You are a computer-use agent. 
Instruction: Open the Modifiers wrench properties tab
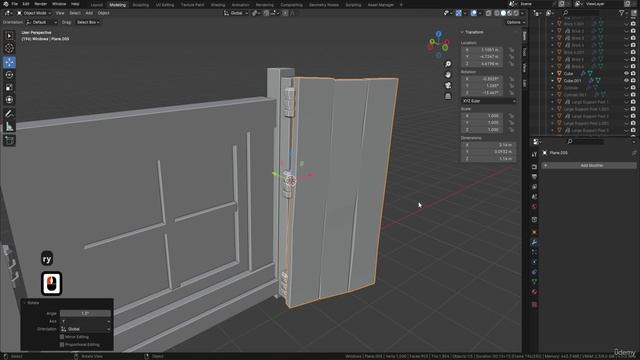(x=534, y=242)
